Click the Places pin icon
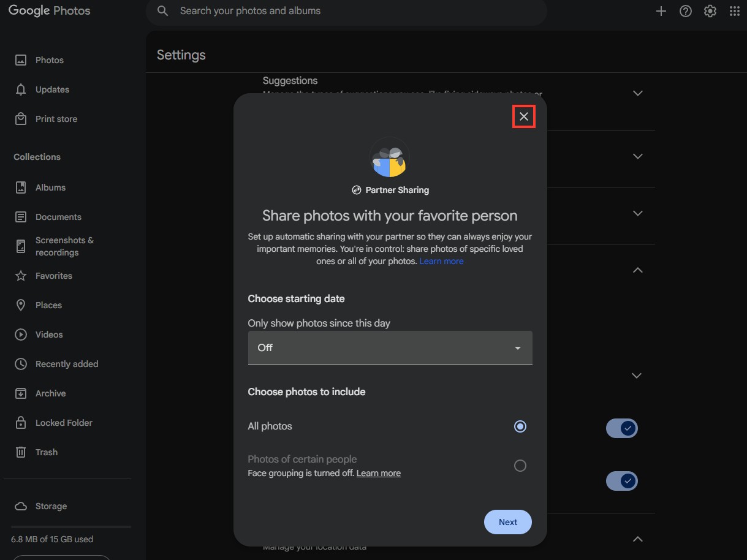This screenshot has width=747, height=560. pos(21,305)
